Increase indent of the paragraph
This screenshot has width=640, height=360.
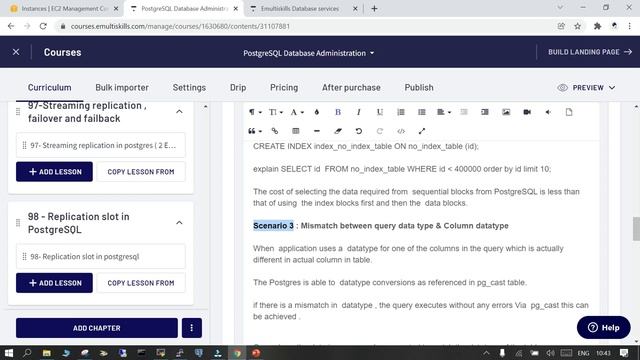[485, 112]
